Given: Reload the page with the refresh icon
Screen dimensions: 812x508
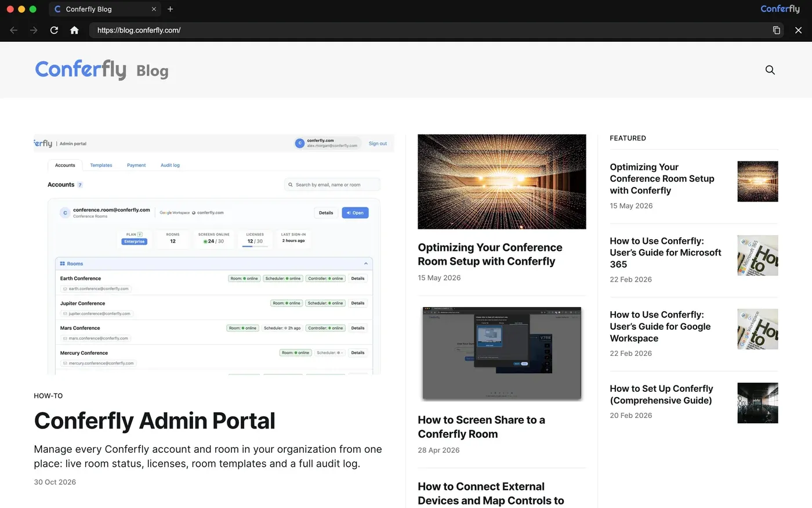Looking at the screenshot, I should click(54, 30).
